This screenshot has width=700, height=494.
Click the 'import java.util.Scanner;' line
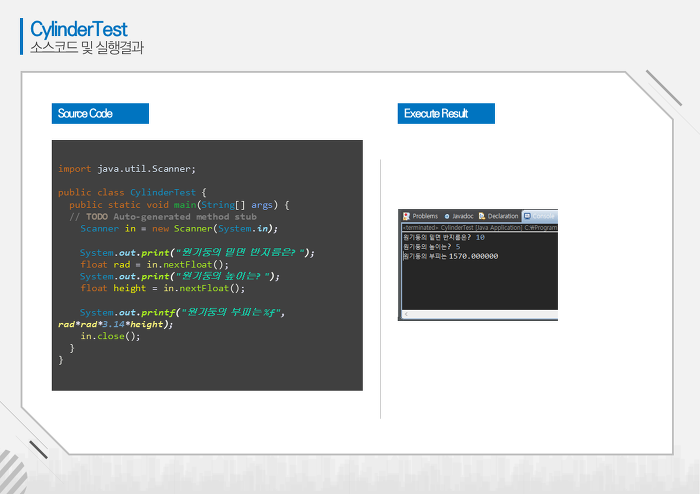coord(127,169)
